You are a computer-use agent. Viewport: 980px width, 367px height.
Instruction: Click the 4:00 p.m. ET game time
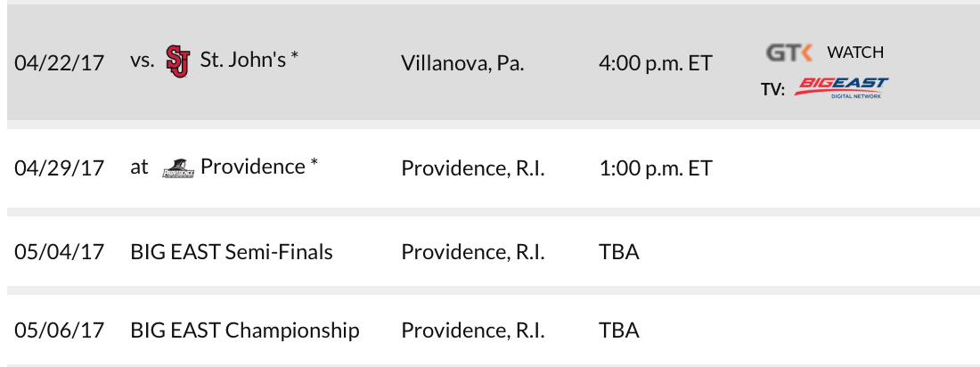pyautogui.click(x=655, y=63)
